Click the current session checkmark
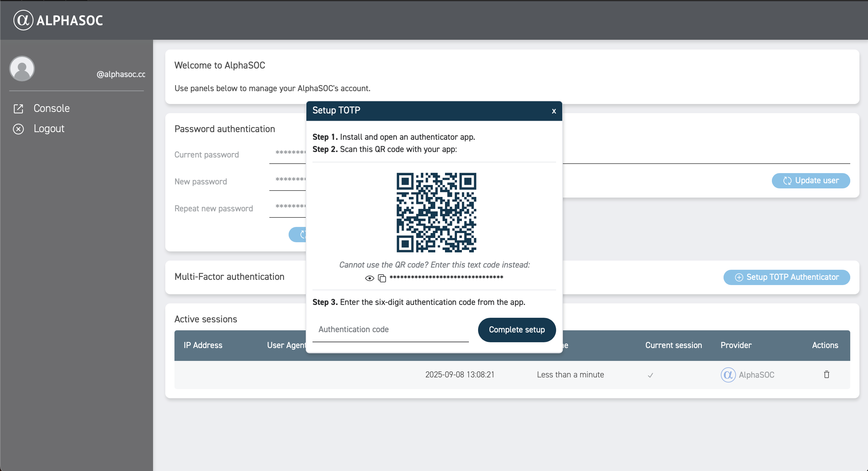868x471 pixels. (650, 375)
